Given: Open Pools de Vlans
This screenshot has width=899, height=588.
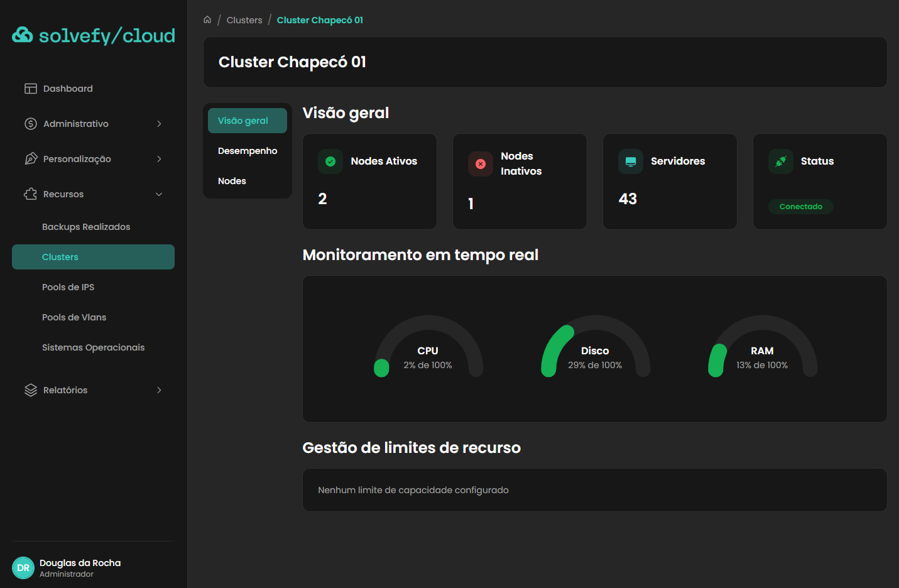Looking at the screenshot, I should [93, 317].
